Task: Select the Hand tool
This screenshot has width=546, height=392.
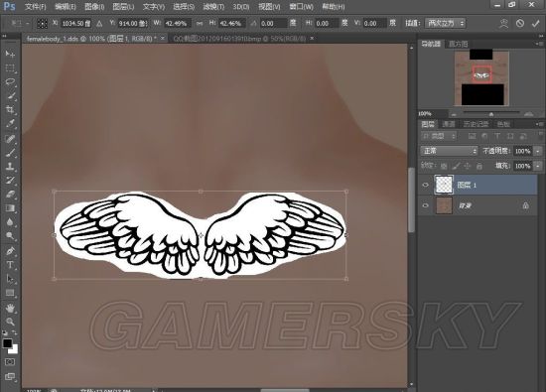Action: pos(10,308)
